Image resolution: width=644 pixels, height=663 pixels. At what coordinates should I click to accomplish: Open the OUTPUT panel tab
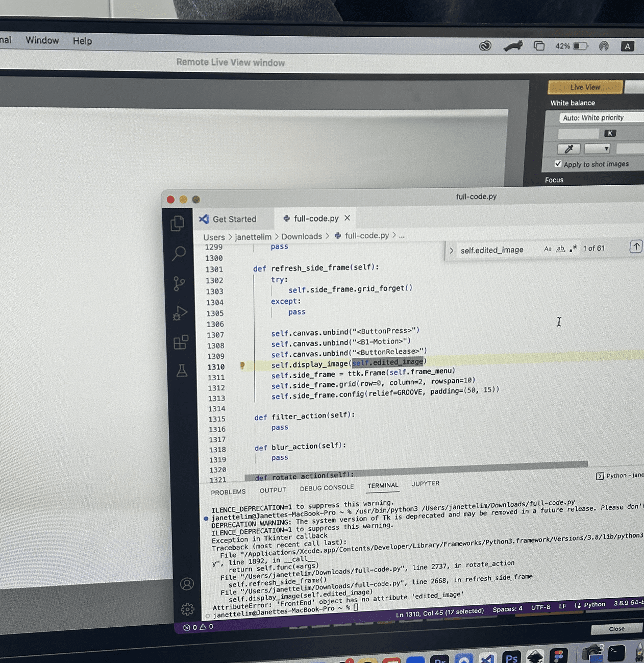pos(273,490)
